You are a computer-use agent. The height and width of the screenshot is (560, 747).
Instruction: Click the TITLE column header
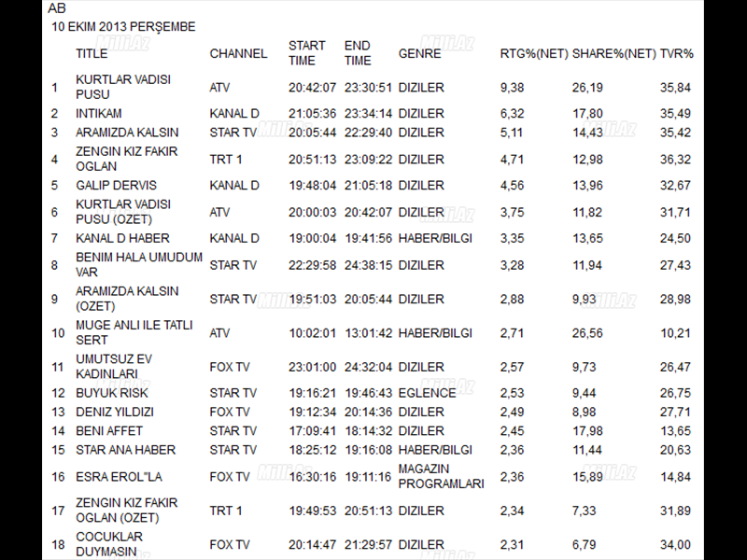click(92, 53)
